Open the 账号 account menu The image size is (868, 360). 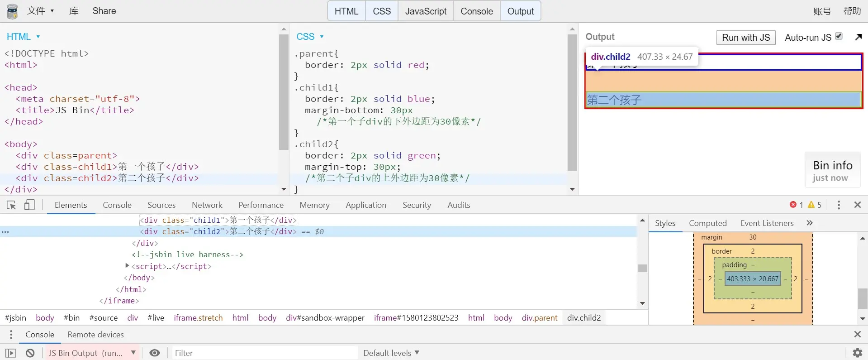(822, 11)
